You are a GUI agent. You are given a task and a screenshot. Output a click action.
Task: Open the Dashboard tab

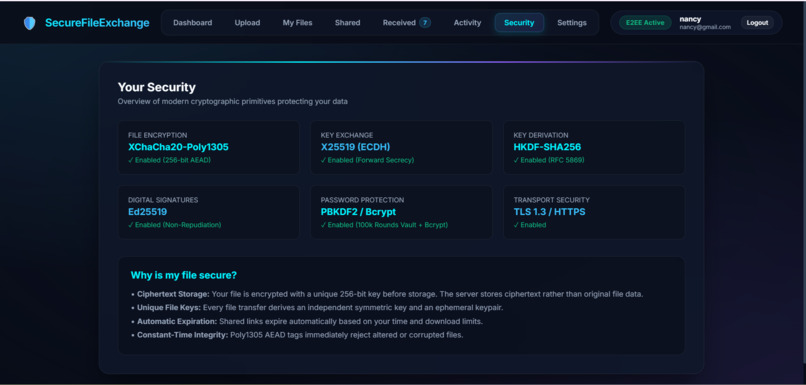click(193, 23)
